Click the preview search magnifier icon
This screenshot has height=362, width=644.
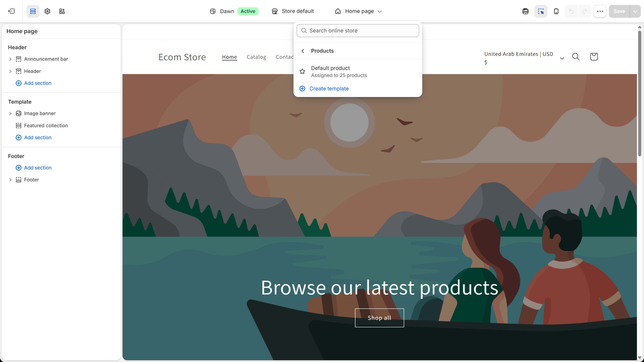pyautogui.click(x=576, y=57)
